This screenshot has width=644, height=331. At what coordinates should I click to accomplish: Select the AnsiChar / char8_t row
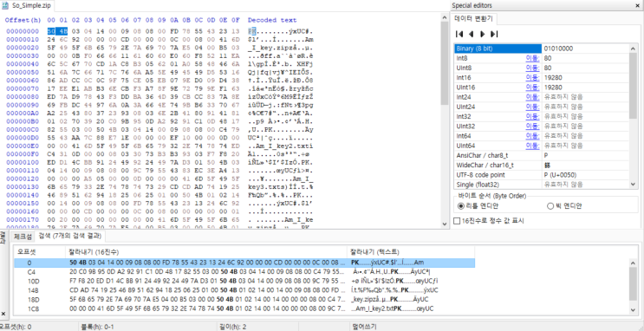542,155
